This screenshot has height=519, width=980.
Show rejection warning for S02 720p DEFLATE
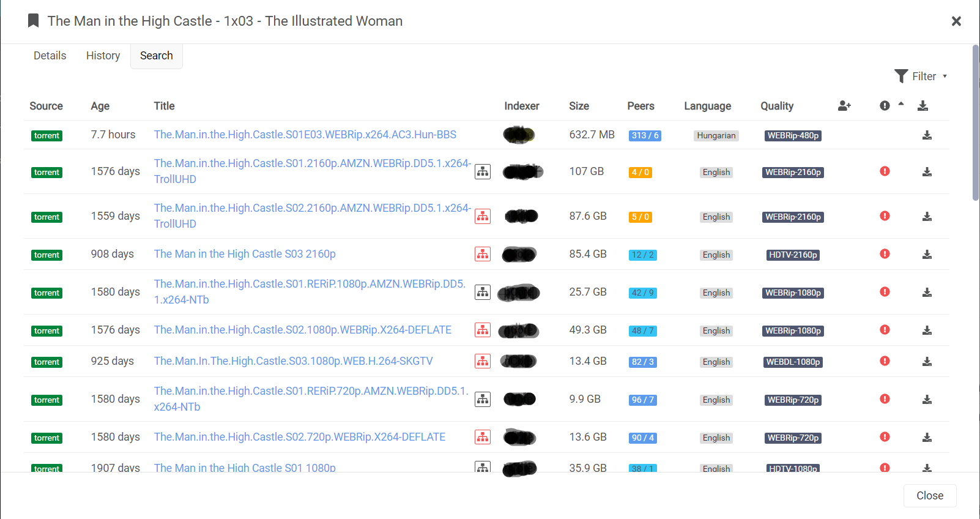pyautogui.click(x=885, y=437)
